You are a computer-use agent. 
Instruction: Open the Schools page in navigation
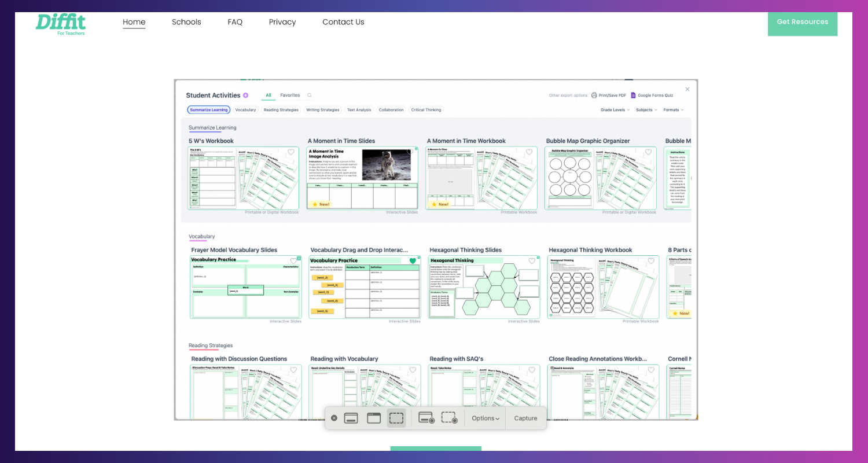click(x=186, y=22)
